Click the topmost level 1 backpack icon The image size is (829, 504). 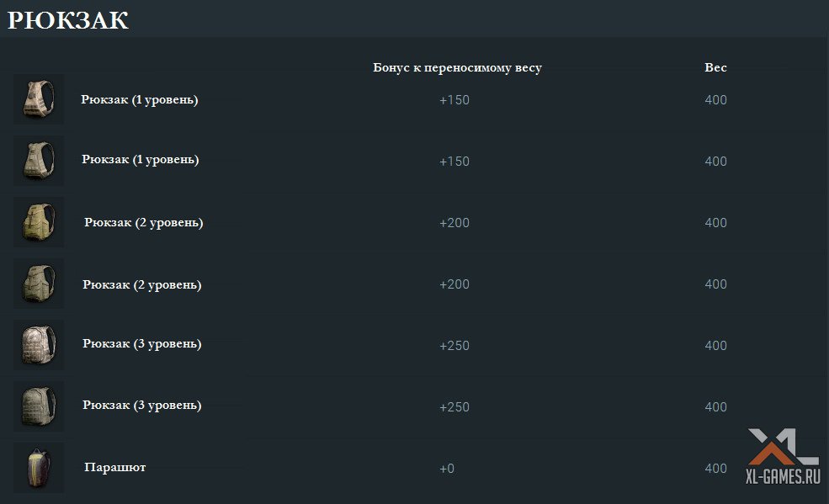39,99
